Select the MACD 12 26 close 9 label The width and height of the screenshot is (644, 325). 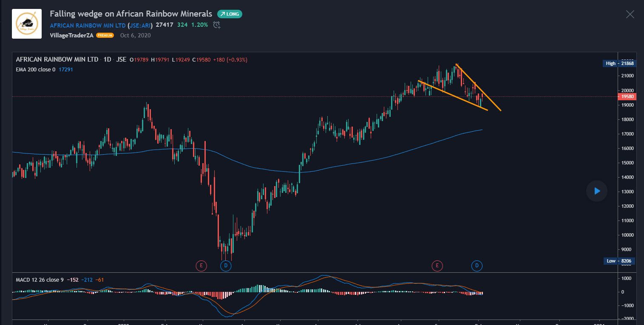40,280
